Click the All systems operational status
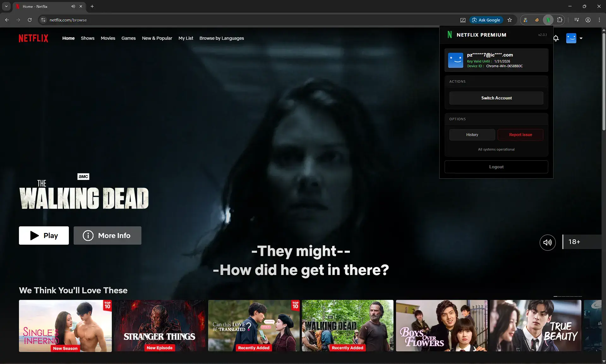 (496, 149)
